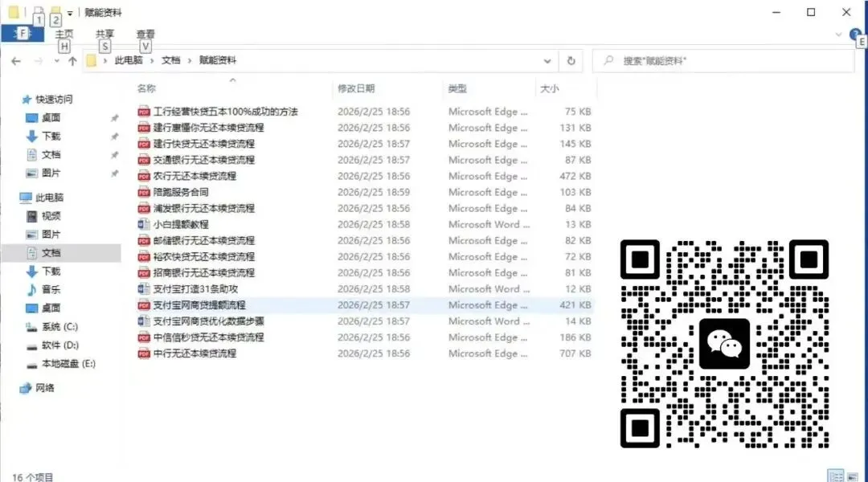
Task: Select file 招商银行无还本续贷流程
Action: click(x=203, y=273)
